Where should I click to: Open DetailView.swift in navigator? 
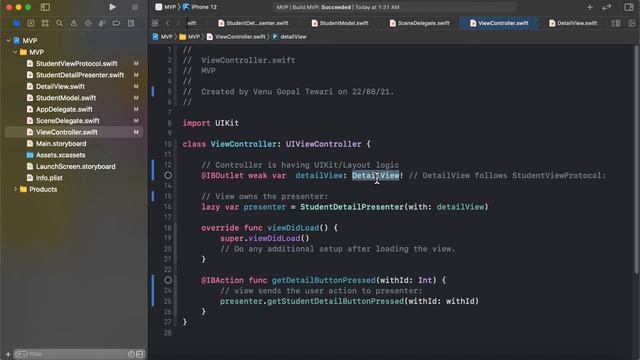pyautogui.click(x=60, y=87)
